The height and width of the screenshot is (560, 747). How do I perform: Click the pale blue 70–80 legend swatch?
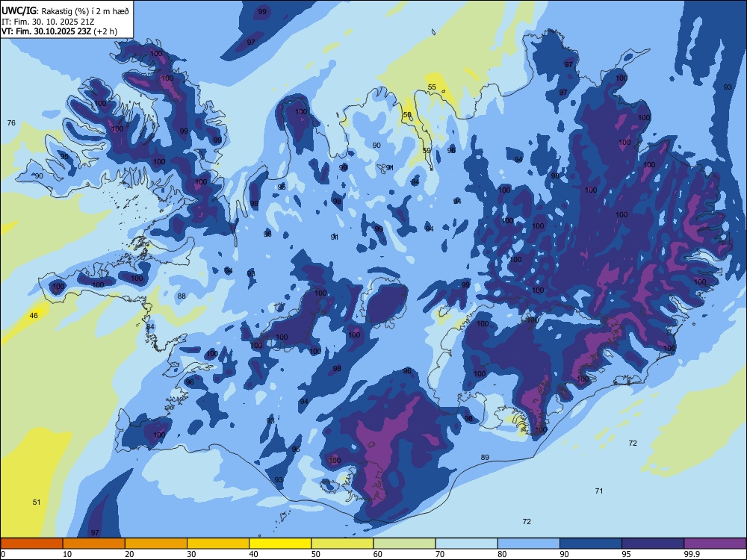click(467, 544)
